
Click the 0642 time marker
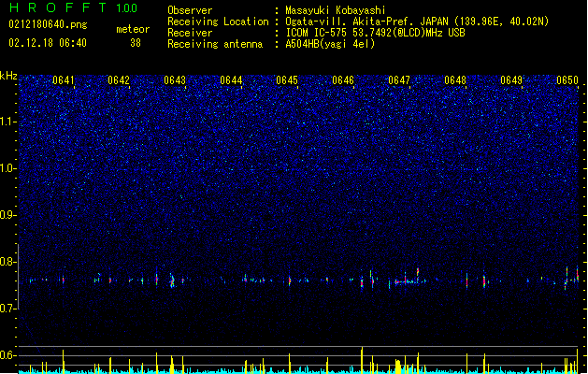(119, 80)
